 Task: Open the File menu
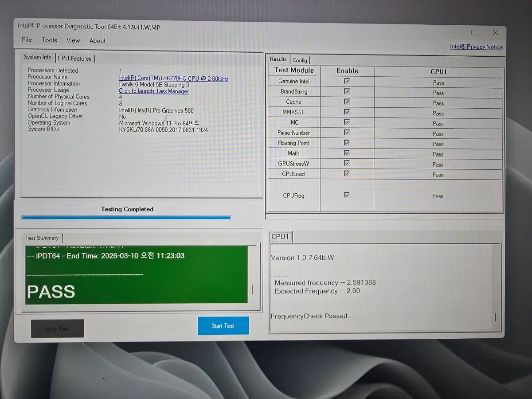27,40
